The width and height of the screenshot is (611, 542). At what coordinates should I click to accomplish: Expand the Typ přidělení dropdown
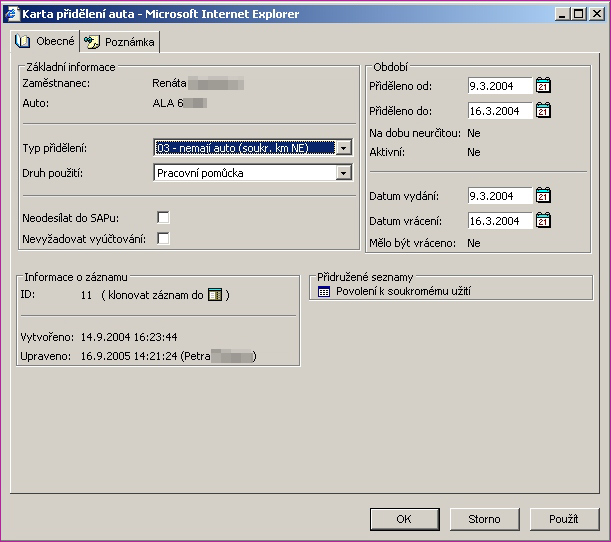pos(344,148)
